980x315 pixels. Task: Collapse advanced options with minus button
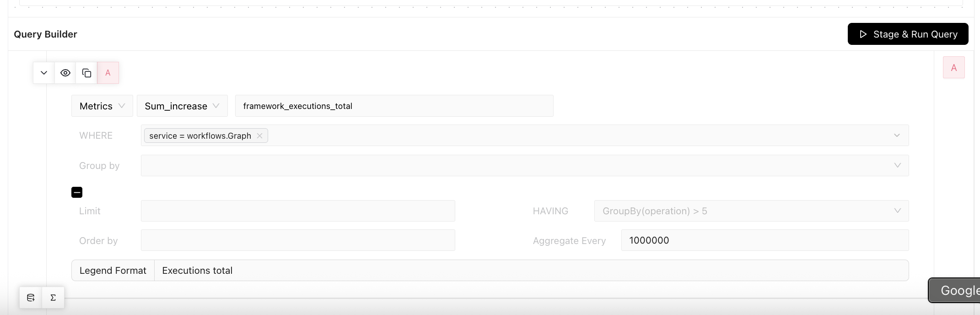pyautogui.click(x=77, y=192)
